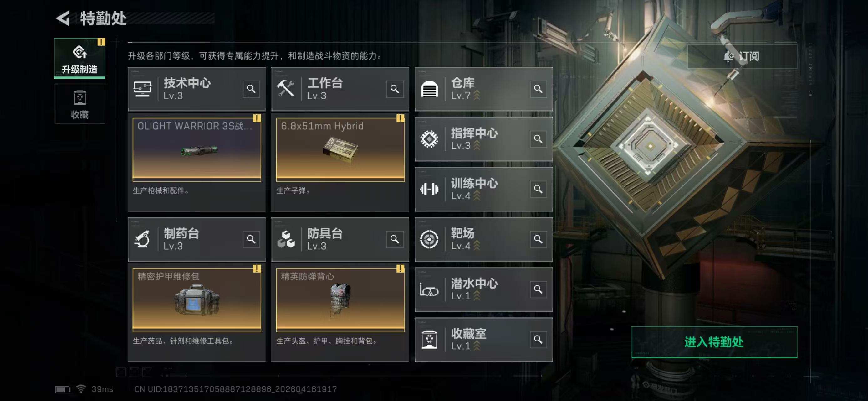Inspect 制药台 via its magnifier icon
868x401 pixels.
coord(251,239)
